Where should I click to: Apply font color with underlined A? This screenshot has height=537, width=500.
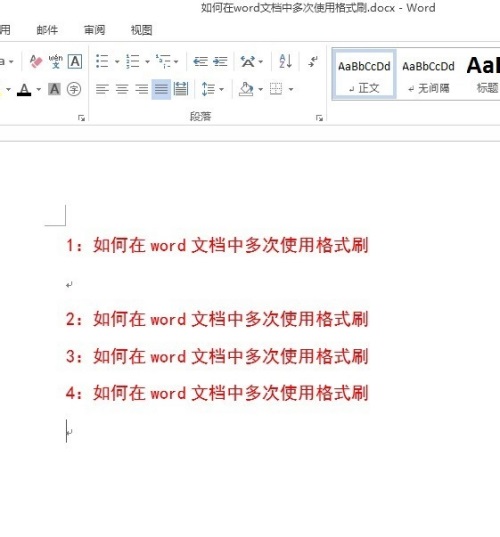click(x=24, y=90)
